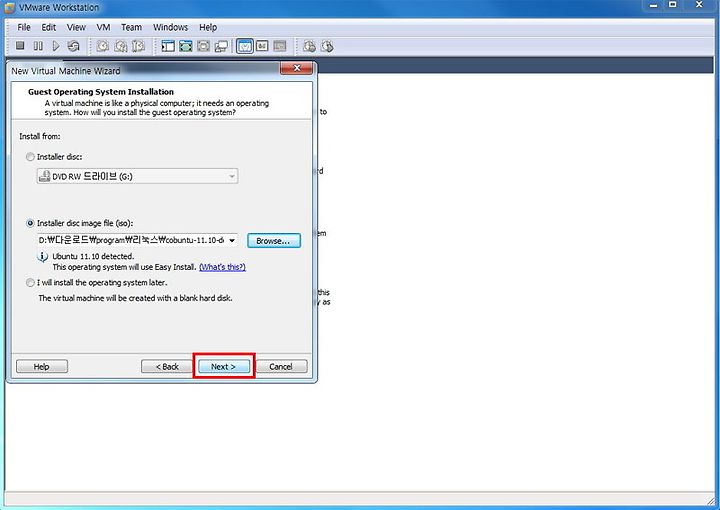720x510 pixels.
Task: Open the Snapshot Manager icon
Action: tap(138, 46)
